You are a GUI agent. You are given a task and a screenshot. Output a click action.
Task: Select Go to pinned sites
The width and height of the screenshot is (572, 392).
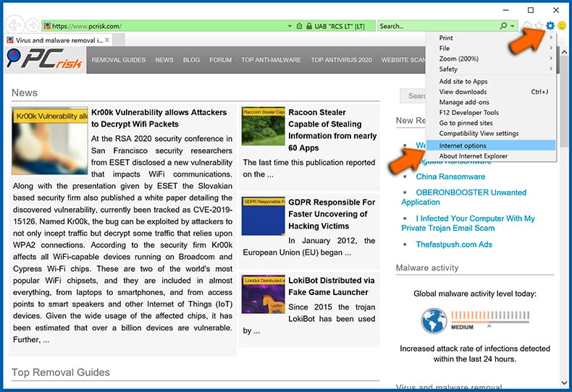[x=491, y=123]
